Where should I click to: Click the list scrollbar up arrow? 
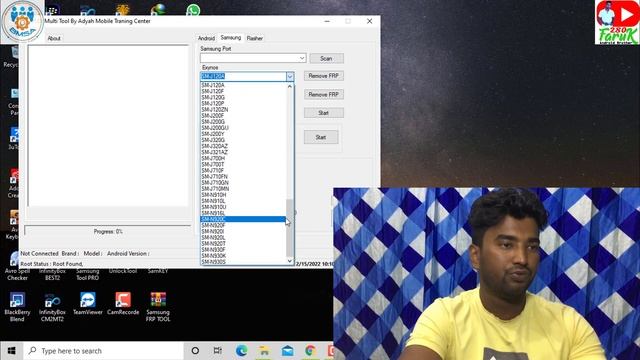[x=290, y=86]
